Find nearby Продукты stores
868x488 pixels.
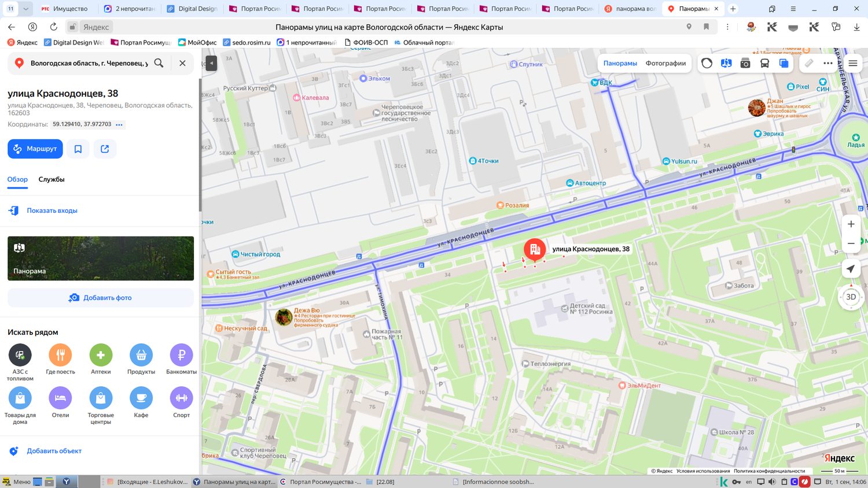click(x=141, y=359)
